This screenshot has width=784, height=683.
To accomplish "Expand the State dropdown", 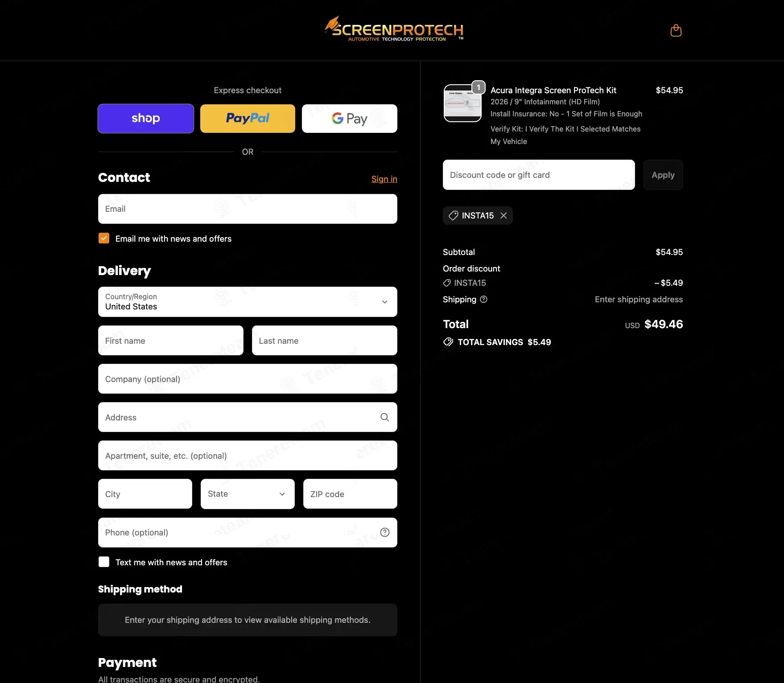I will 248,494.
